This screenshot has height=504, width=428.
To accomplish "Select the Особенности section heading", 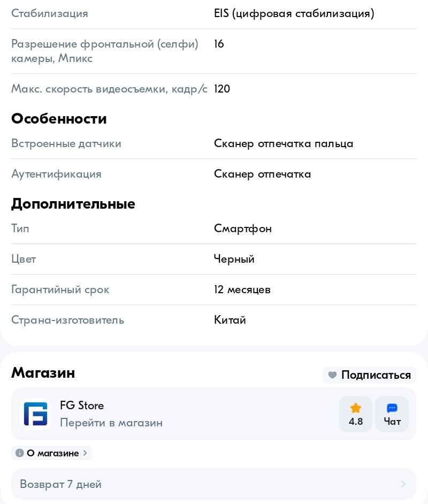I will point(59,119).
